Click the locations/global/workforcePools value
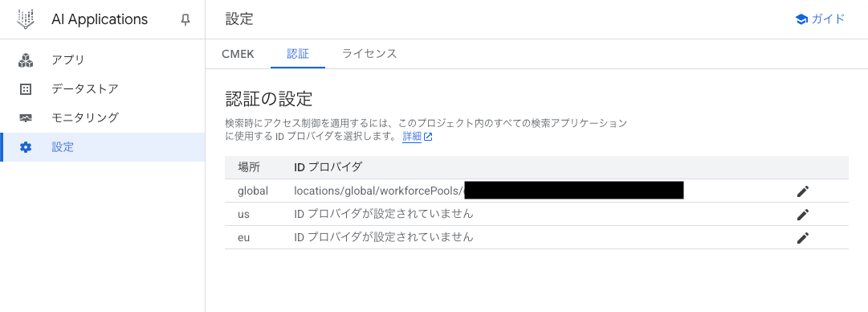Screen dimensions: 868x312 379,191
